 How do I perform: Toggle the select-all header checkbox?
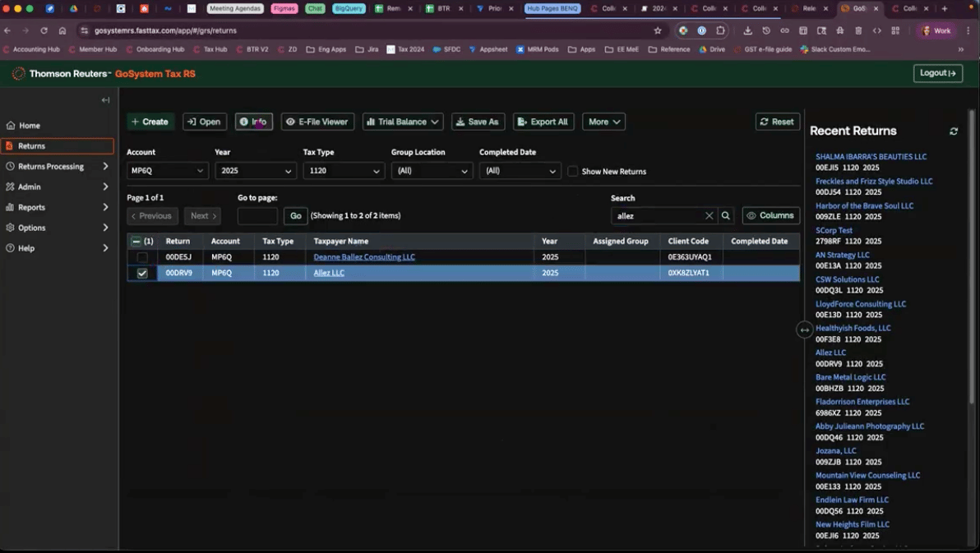(136, 242)
